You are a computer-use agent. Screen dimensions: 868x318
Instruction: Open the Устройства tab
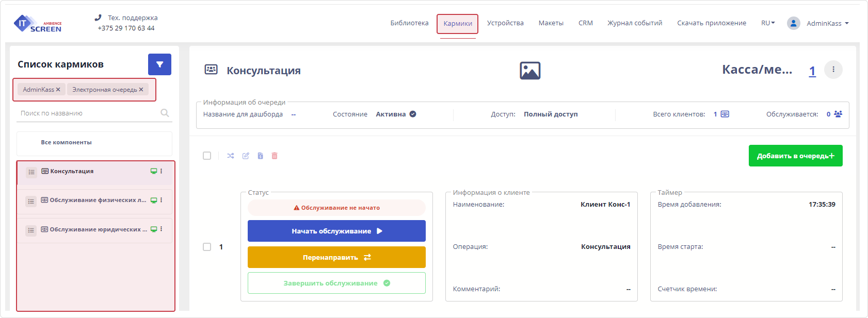[x=505, y=23]
